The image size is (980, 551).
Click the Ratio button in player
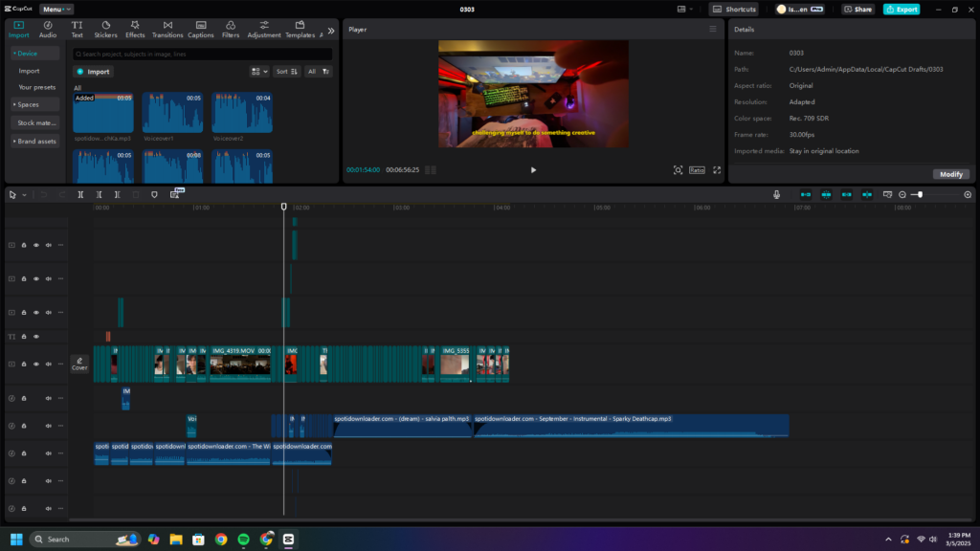click(x=697, y=170)
